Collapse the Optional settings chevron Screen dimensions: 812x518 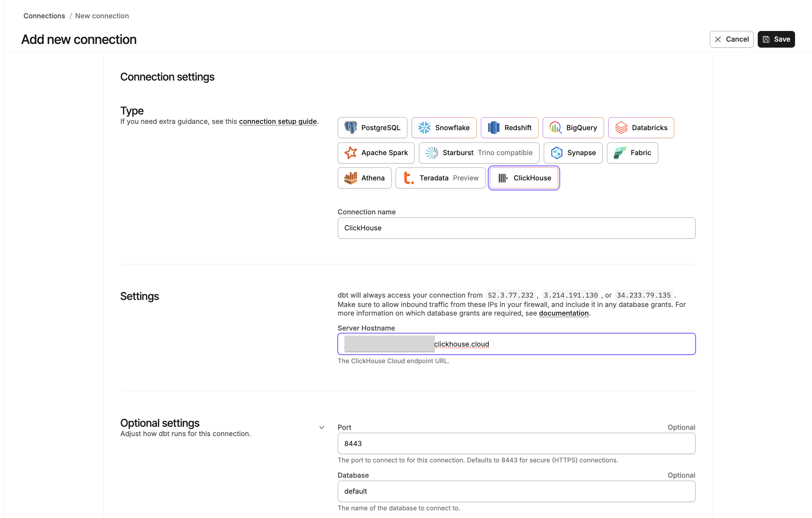click(x=322, y=427)
